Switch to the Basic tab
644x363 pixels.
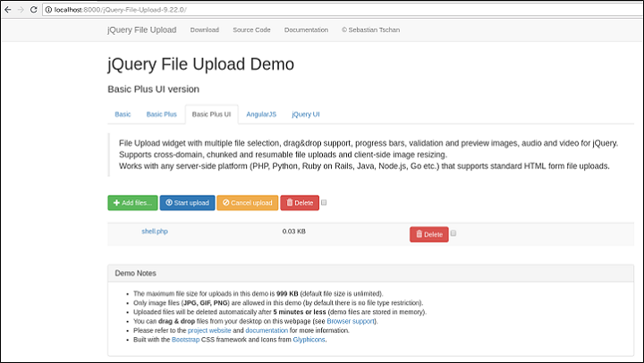coord(123,114)
